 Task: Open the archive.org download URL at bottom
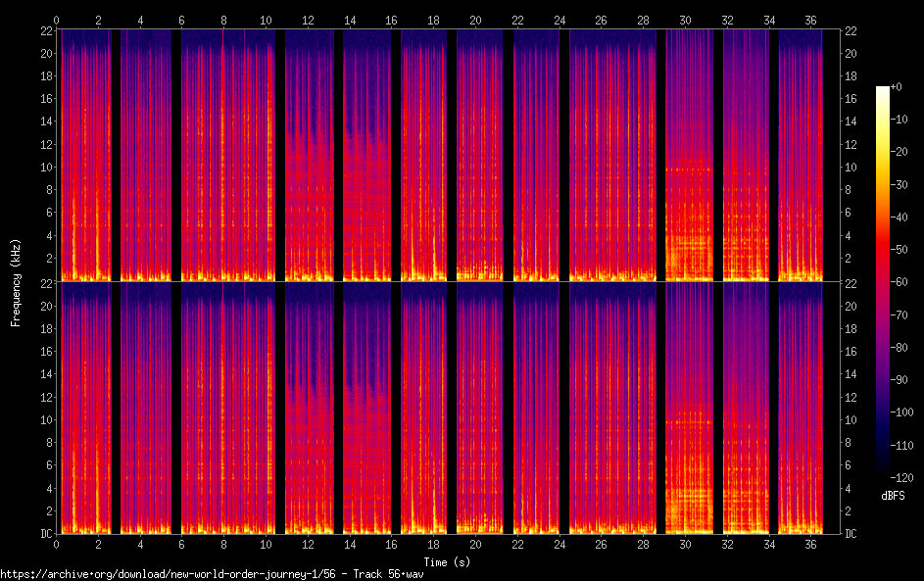(212, 573)
